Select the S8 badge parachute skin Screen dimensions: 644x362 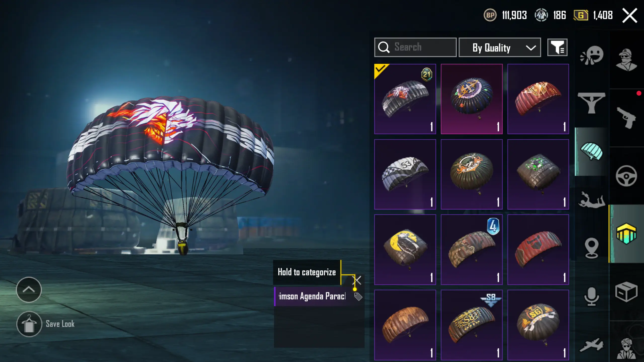(472, 325)
